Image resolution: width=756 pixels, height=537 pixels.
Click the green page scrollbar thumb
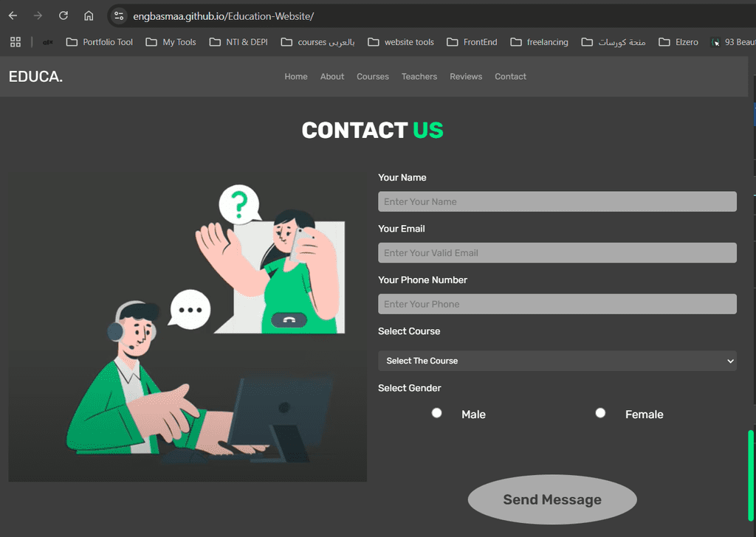click(x=751, y=475)
